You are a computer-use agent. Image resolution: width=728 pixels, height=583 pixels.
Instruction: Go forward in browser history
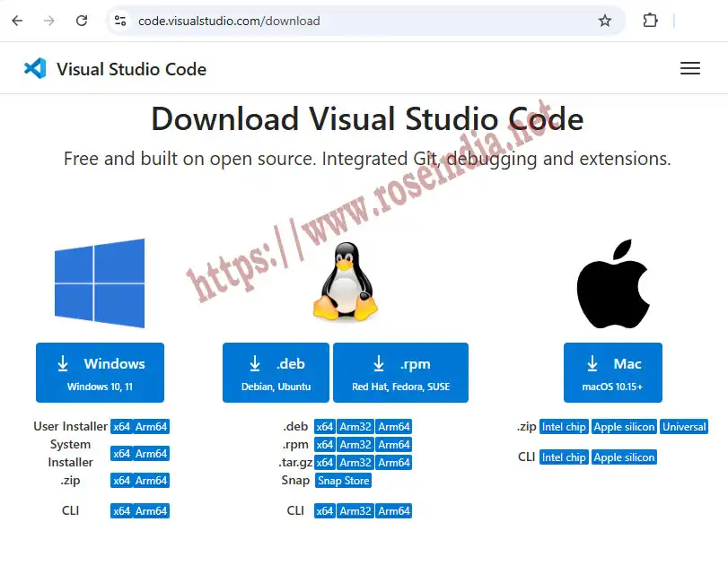click(x=49, y=21)
